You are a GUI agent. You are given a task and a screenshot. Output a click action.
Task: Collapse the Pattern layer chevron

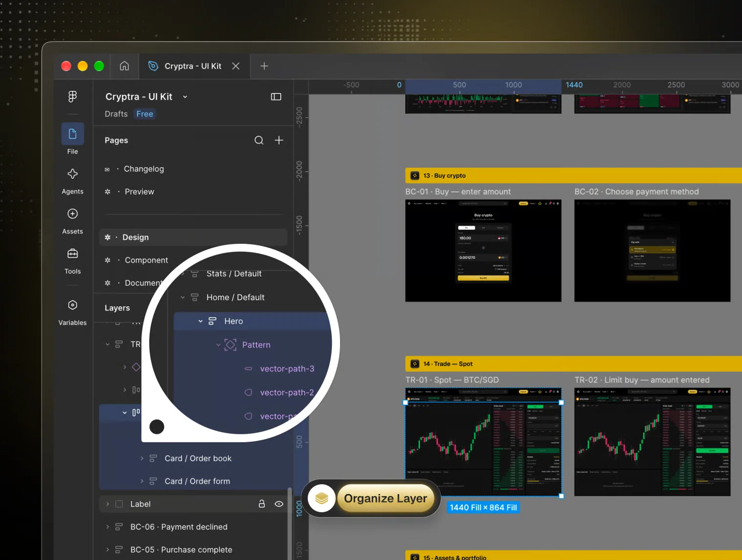[218, 345]
